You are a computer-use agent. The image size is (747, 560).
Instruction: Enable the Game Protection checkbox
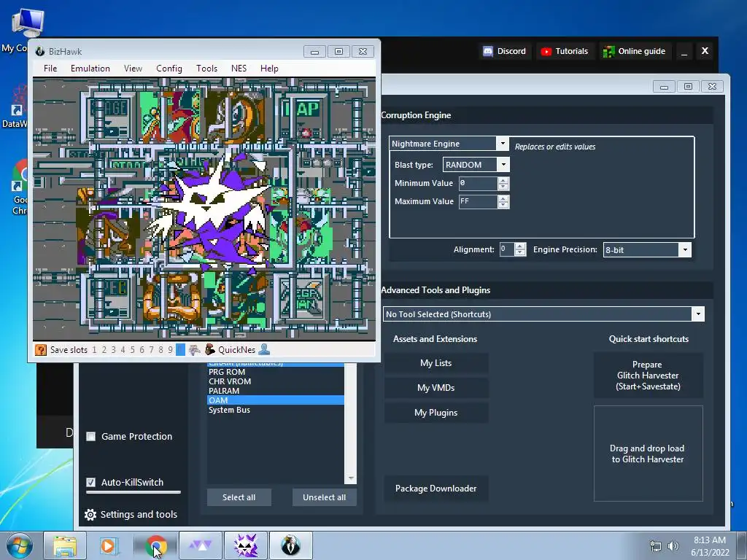point(91,437)
